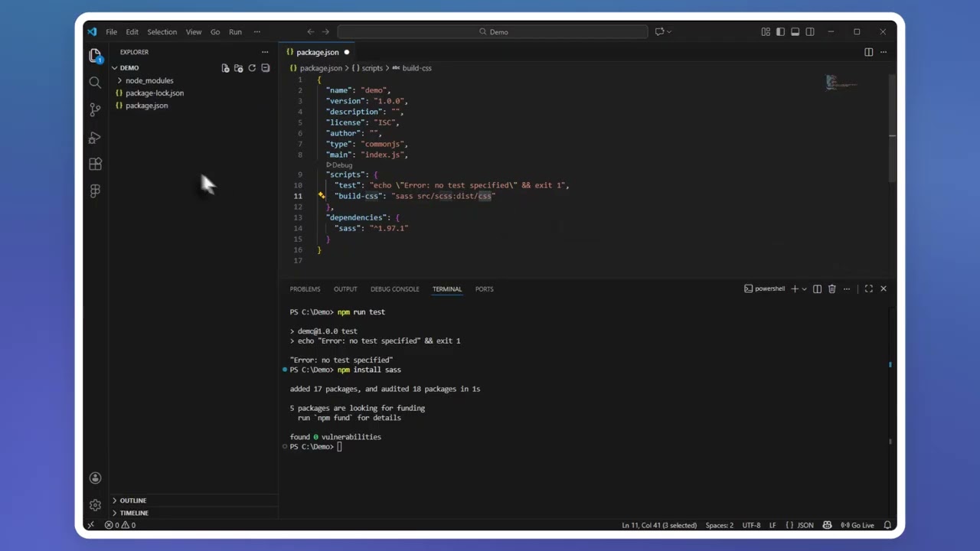Open the Search view in activity bar

(x=95, y=82)
